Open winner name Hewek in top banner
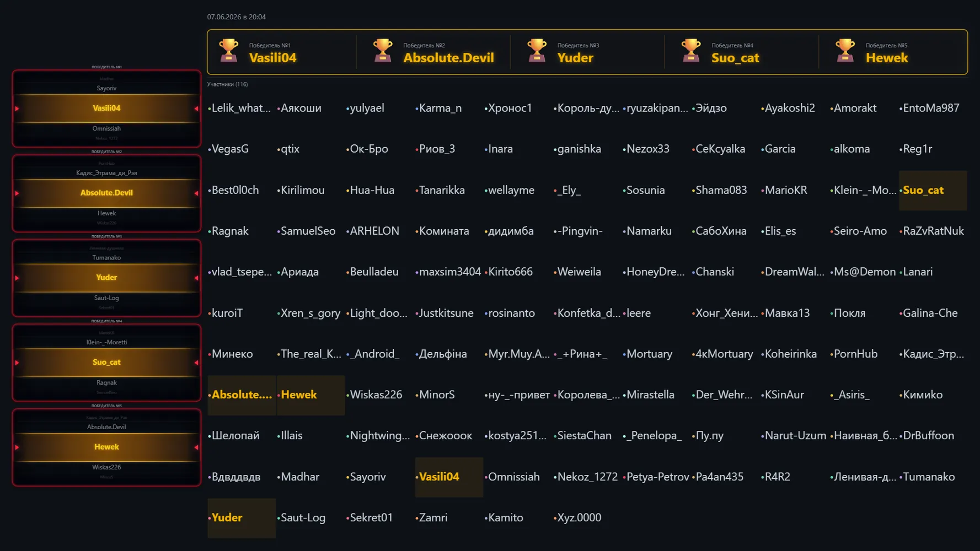This screenshot has width=980, height=551. click(887, 58)
